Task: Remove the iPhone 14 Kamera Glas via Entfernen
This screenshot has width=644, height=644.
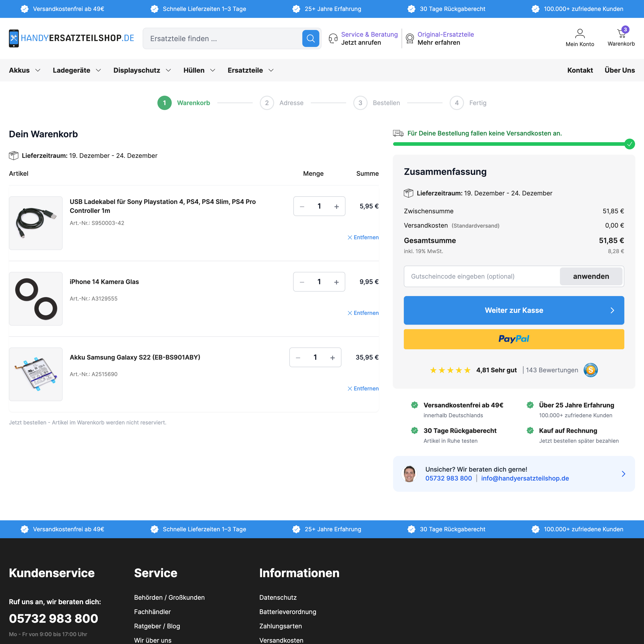Action: 363,313
